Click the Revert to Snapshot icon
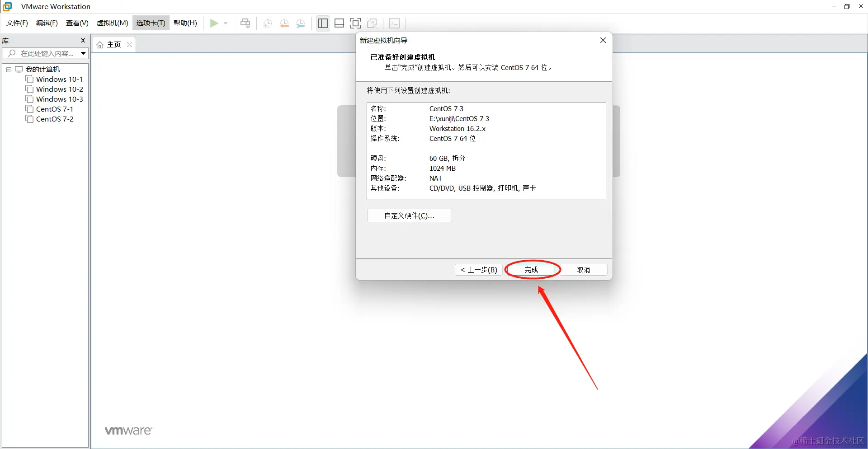868x449 pixels. [x=284, y=23]
